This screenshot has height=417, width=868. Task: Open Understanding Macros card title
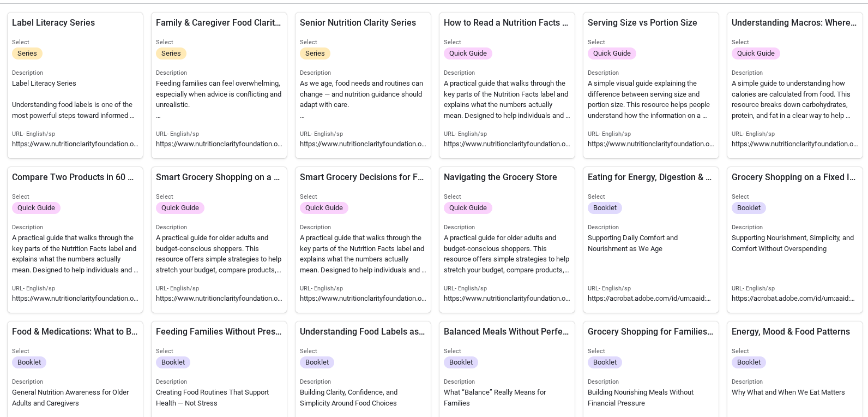pos(794,23)
